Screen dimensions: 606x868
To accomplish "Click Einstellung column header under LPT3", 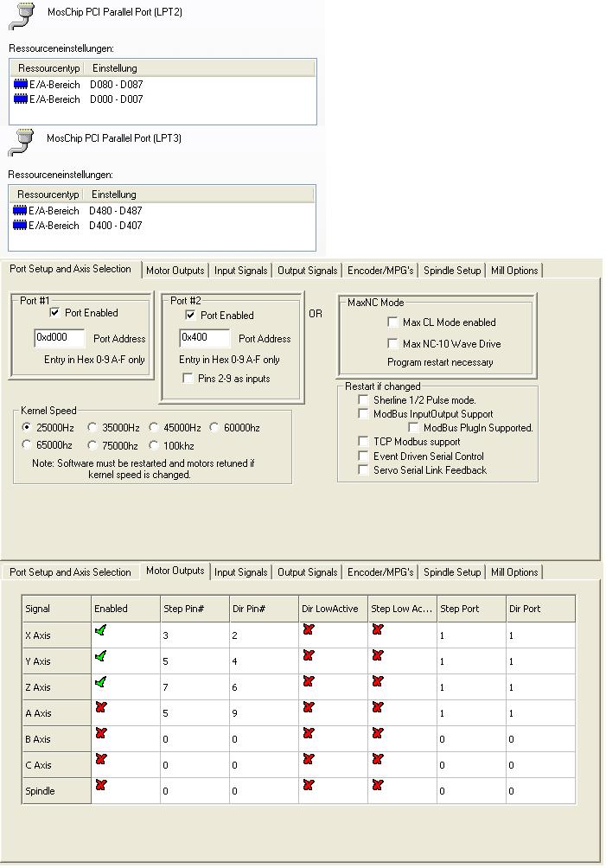I will [199, 195].
